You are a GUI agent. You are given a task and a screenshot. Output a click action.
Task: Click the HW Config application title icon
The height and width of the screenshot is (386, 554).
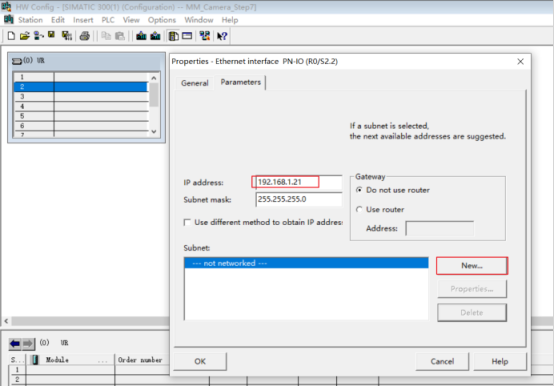pyautogui.click(x=6, y=6)
